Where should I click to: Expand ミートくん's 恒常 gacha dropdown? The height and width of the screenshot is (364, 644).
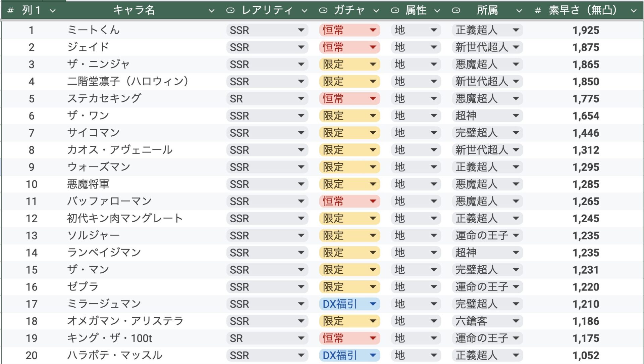coord(372,30)
